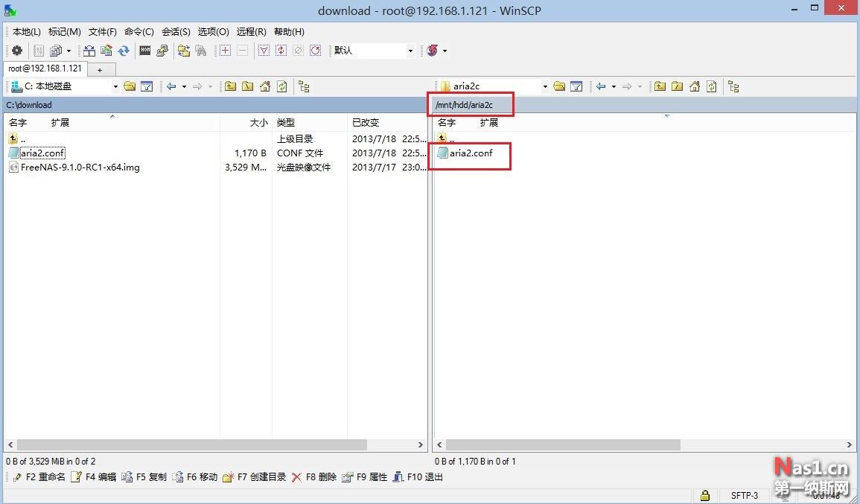Viewport: 860px width, 504px height.
Task: Click the F8 删除 button
Action: [313, 477]
